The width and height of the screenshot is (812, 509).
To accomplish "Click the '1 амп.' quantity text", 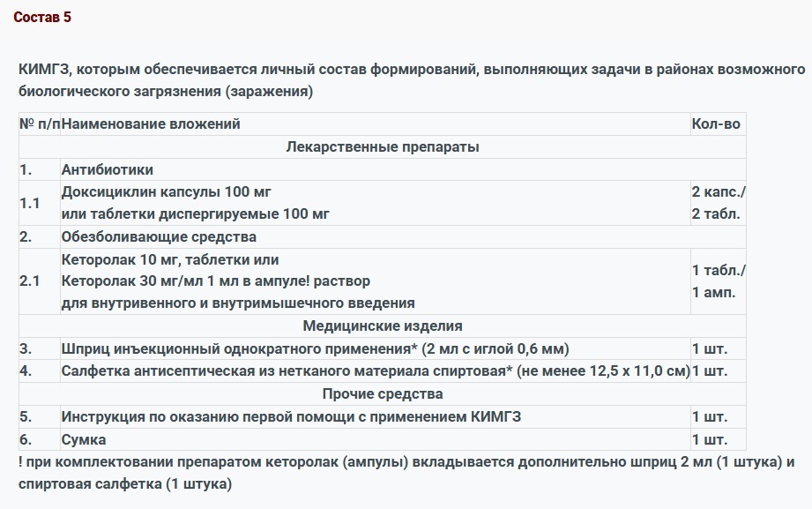I will pos(713,293).
